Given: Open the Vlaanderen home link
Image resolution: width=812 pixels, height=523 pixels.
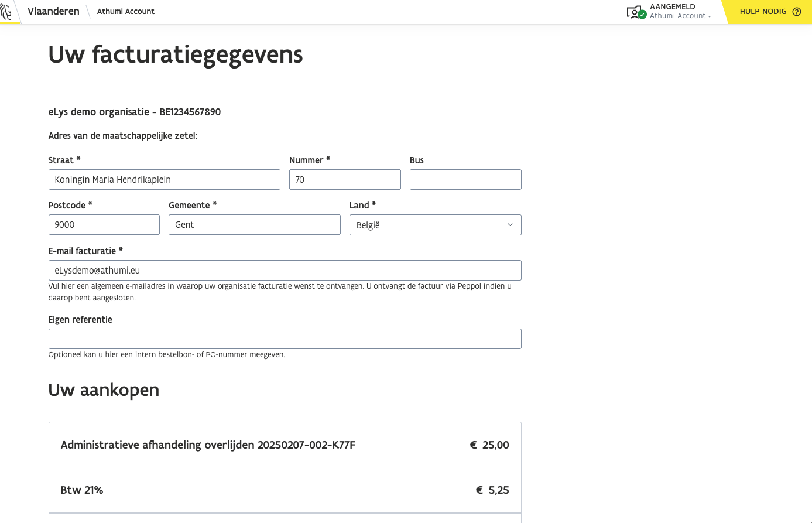Looking at the screenshot, I should 53,11.
